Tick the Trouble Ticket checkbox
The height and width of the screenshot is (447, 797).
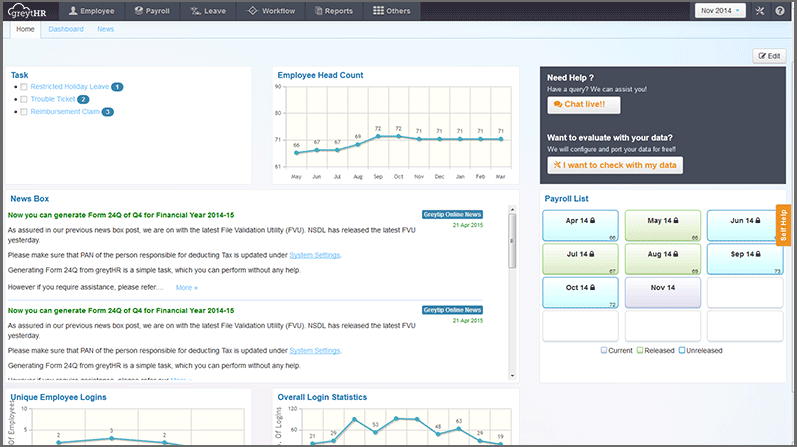tap(23, 99)
